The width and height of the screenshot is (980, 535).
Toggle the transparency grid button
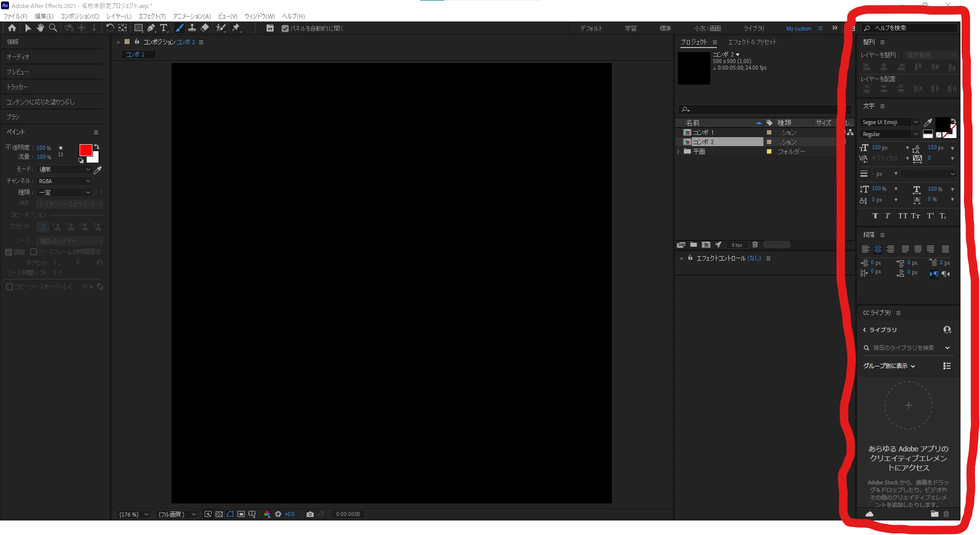[x=219, y=514]
